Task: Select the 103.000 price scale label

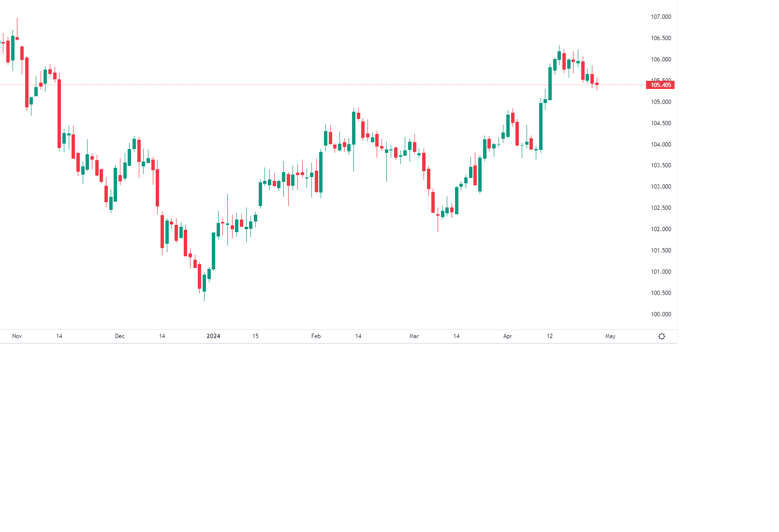Action: (661, 187)
